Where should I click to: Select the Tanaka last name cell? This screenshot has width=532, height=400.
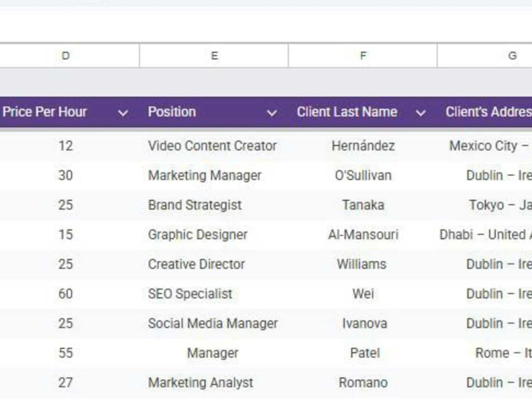[363, 206]
